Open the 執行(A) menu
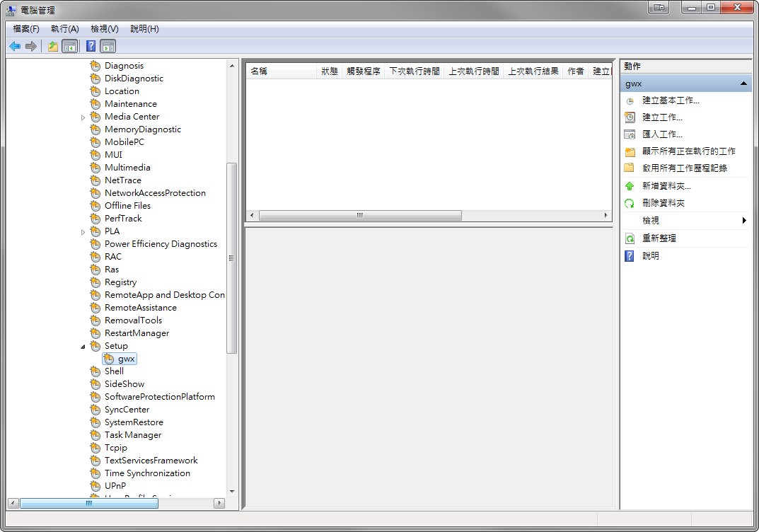The image size is (759, 532). [x=65, y=29]
